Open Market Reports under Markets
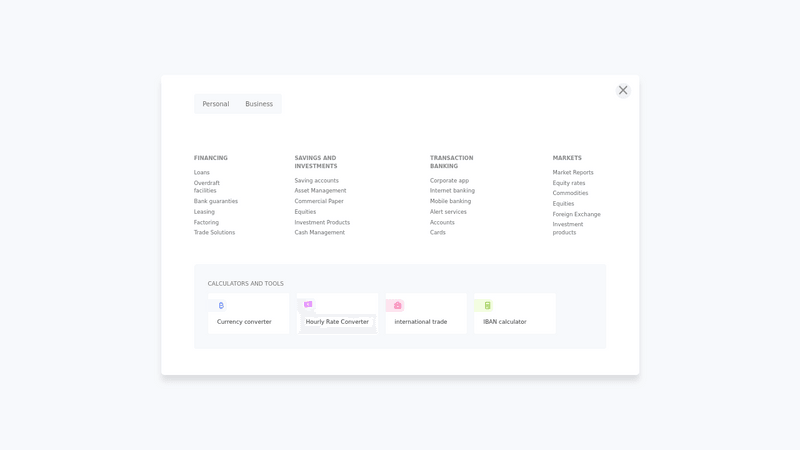This screenshot has height=450, width=800. tap(573, 173)
